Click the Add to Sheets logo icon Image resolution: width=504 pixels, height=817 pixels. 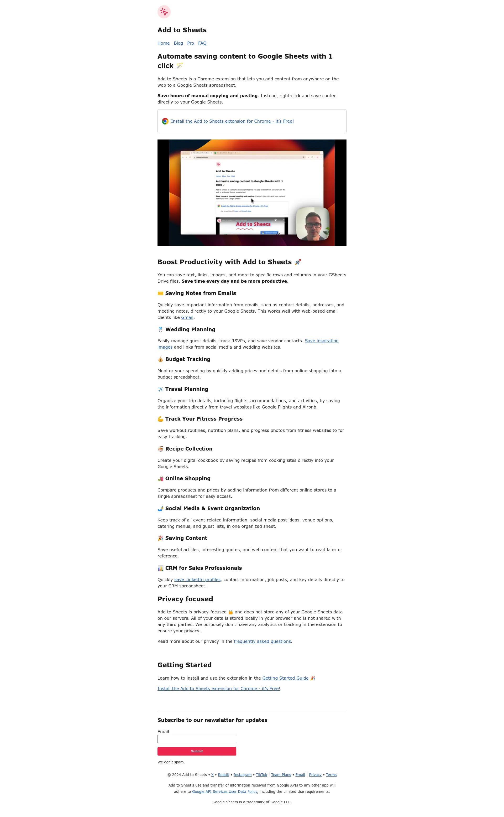(x=164, y=12)
